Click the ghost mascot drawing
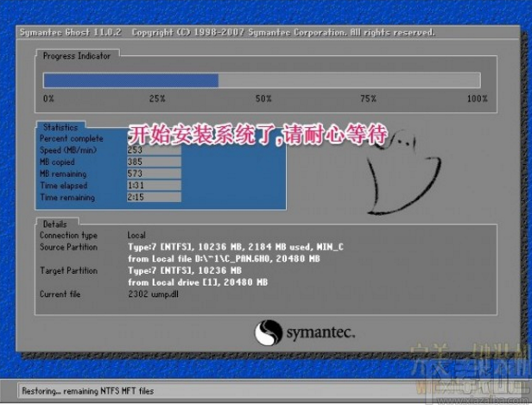 click(x=404, y=173)
